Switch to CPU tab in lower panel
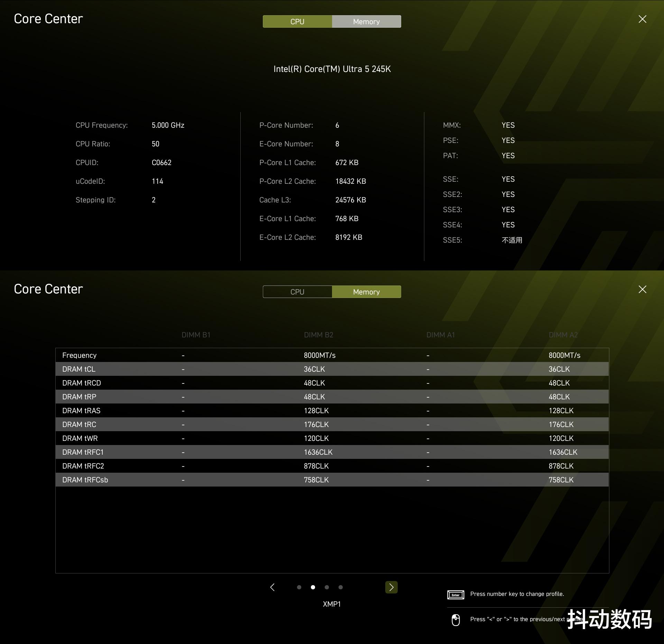 pos(297,292)
